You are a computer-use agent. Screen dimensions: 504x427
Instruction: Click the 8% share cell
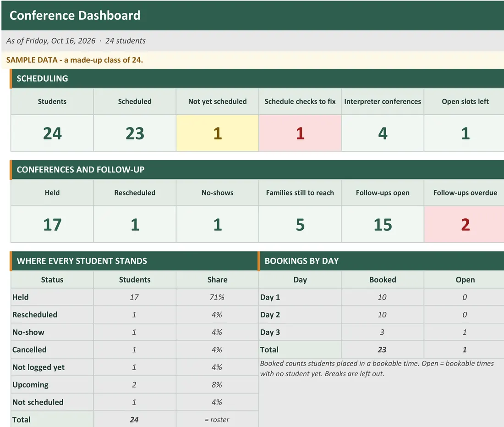click(217, 385)
